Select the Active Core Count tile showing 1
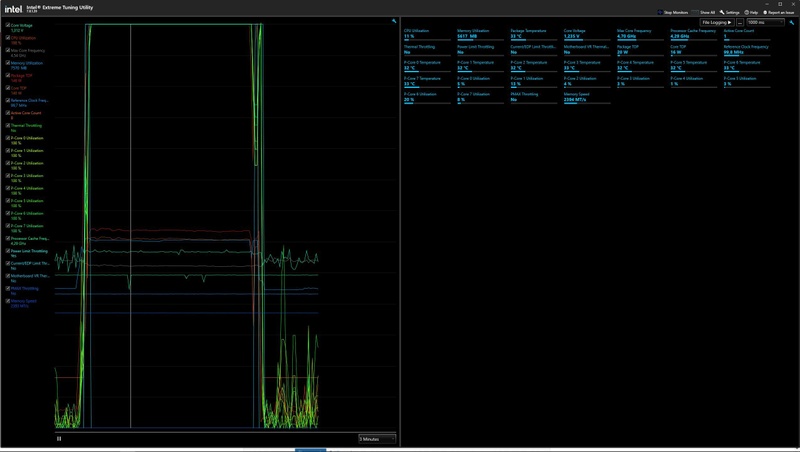800x452 pixels. [747, 34]
